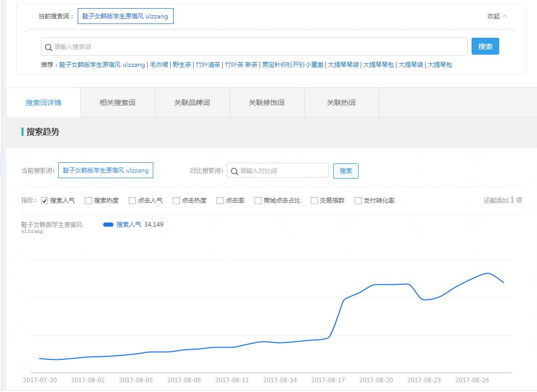
Task: Switch to the 相关搜索词 tab
Action: click(118, 103)
